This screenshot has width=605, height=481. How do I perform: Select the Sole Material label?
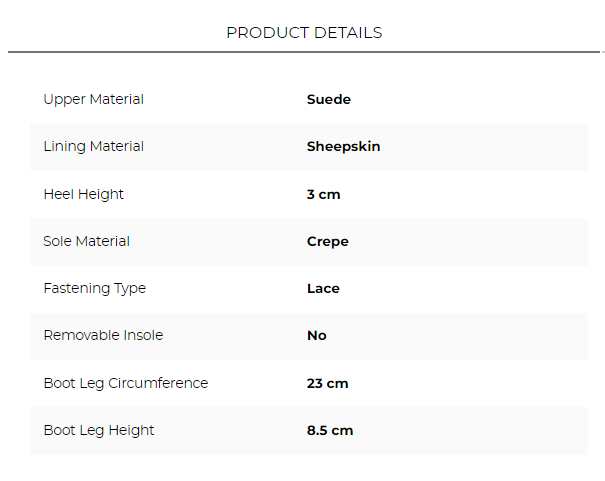86,241
